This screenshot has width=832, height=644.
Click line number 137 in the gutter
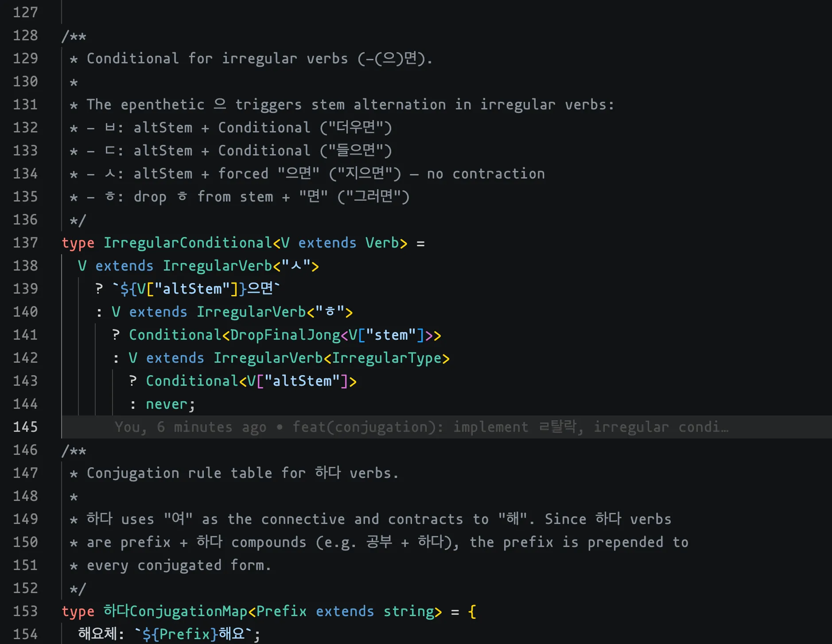point(25,243)
